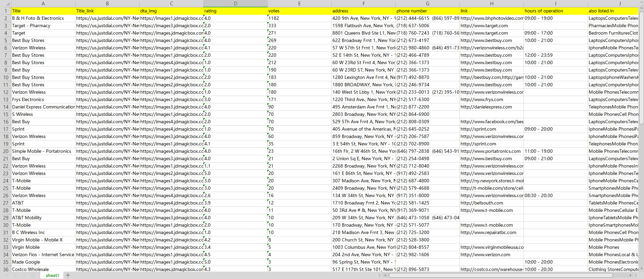Select column H header
The image size is (644, 279).
(x=491, y=4)
